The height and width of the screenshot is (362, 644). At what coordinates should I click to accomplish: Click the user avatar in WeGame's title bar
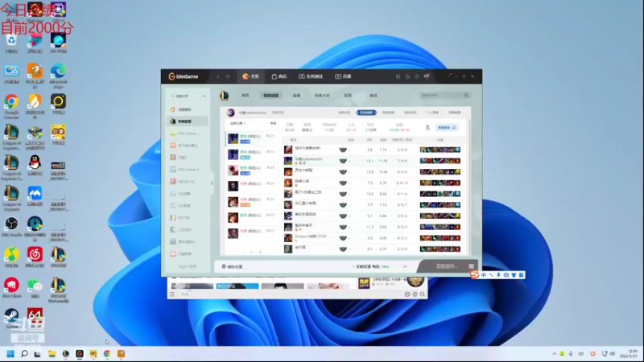(427, 76)
